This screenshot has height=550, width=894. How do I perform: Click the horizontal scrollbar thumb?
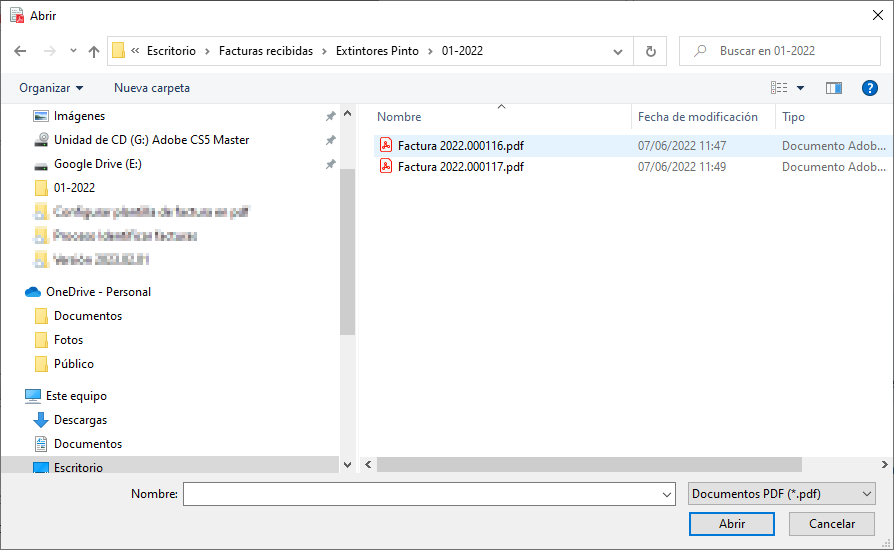589,465
